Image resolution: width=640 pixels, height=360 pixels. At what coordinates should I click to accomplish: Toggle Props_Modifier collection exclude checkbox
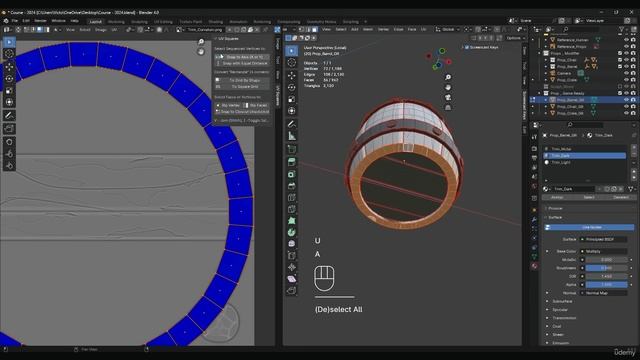(620, 53)
